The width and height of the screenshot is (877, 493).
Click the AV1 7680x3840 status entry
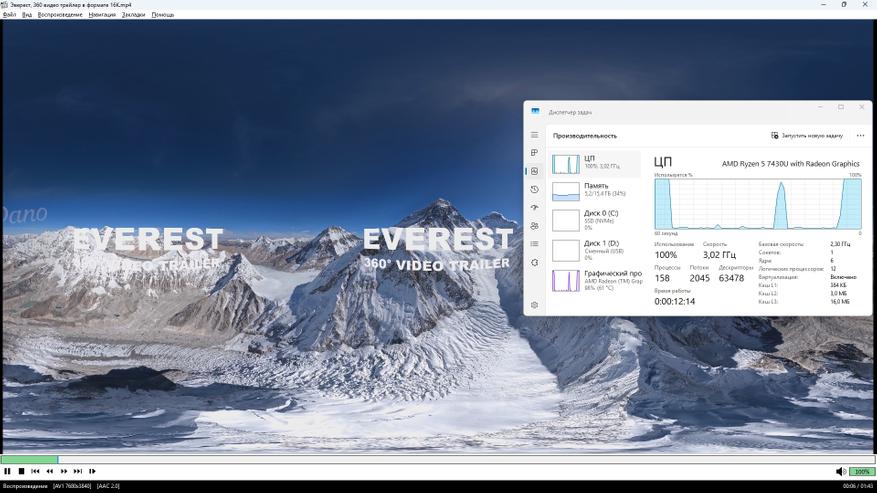coord(73,486)
